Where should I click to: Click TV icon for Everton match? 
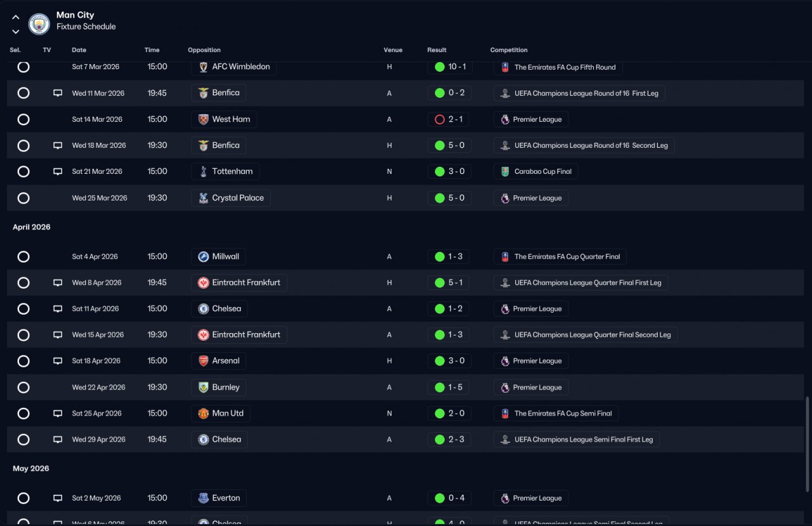pos(58,498)
